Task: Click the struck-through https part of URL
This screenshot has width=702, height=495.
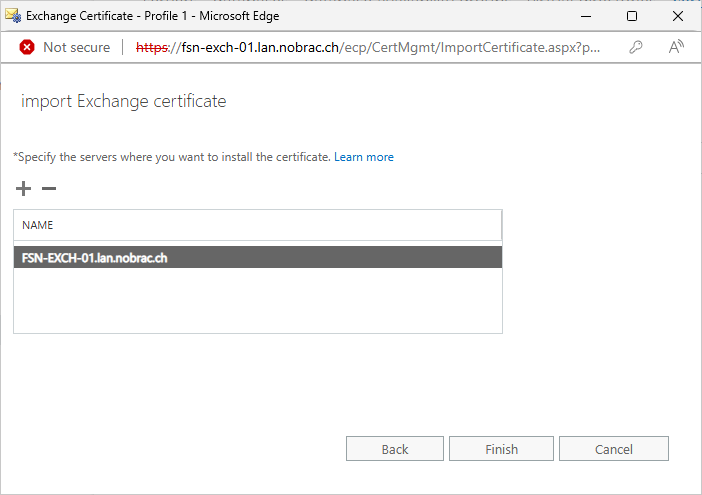Action: [x=152, y=47]
